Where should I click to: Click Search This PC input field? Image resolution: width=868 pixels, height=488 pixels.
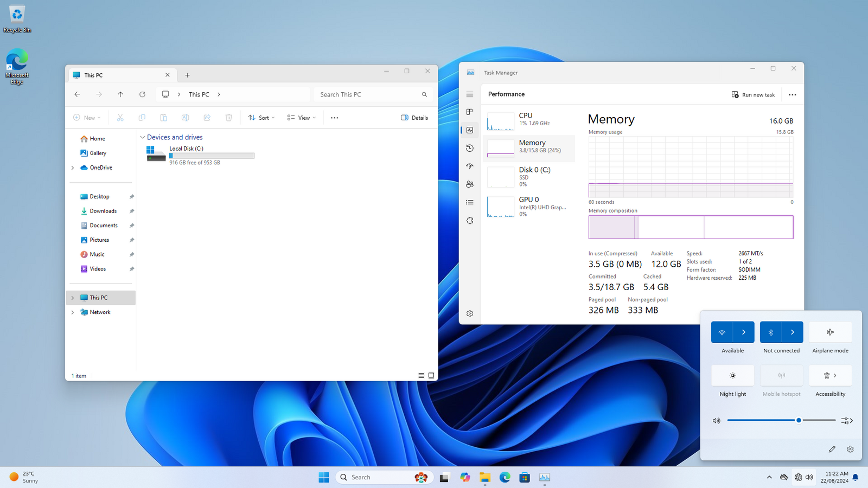click(373, 94)
